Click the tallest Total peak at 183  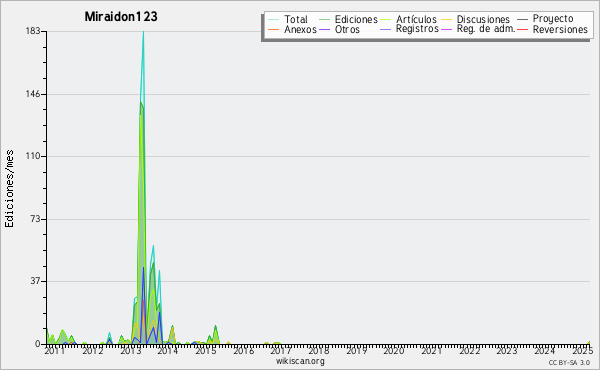(x=143, y=32)
